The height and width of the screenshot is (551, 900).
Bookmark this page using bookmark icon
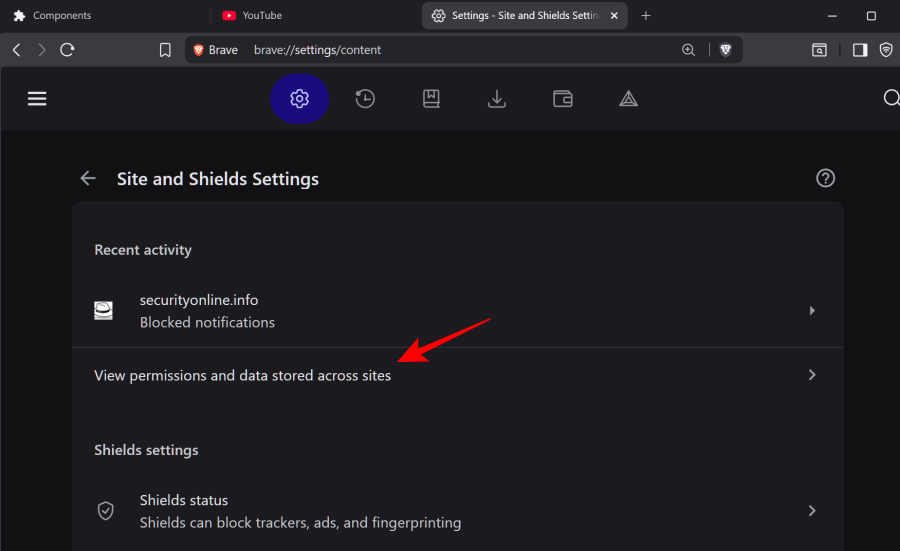(165, 50)
